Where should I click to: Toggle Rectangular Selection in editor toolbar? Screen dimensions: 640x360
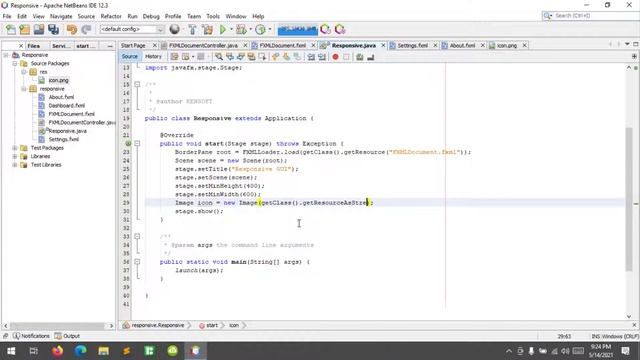tap(262, 57)
